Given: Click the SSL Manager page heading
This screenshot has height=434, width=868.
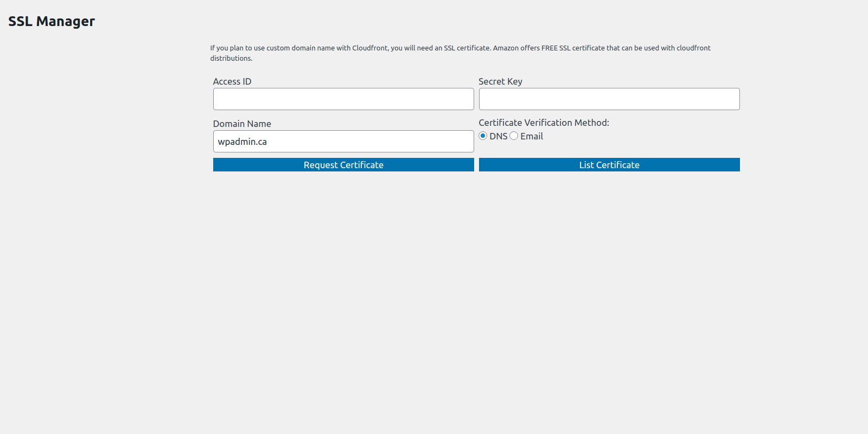Looking at the screenshot, I should click(x=52, y=21).
